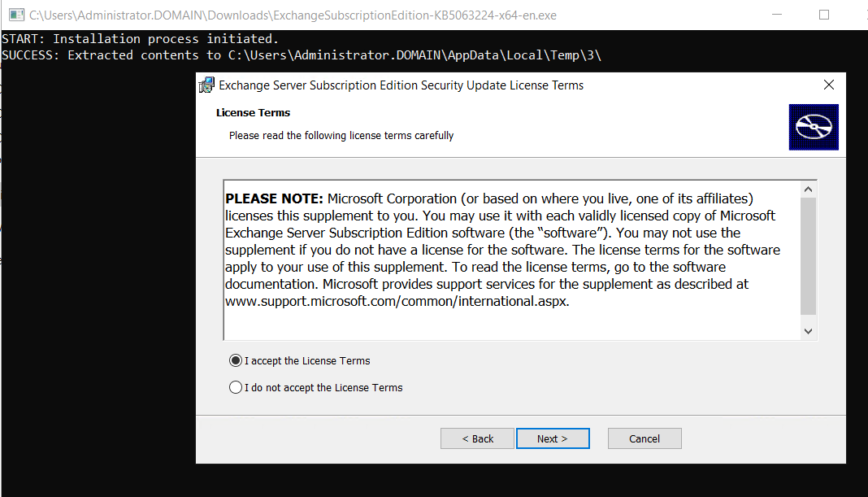Click the license text scrollbar thumb
868x497 pixels.
[x=808, y=255]
